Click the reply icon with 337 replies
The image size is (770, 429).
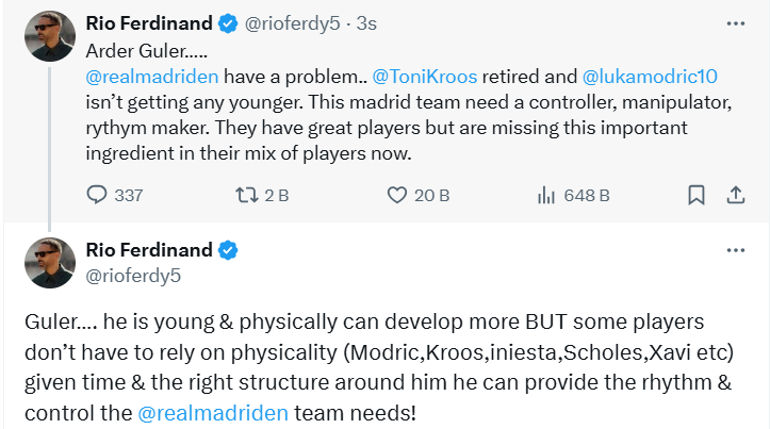[x=97, y=195]
